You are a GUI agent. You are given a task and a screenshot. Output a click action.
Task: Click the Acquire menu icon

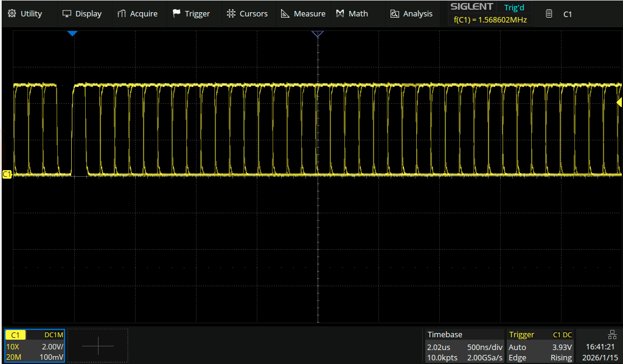click(122, 13)
